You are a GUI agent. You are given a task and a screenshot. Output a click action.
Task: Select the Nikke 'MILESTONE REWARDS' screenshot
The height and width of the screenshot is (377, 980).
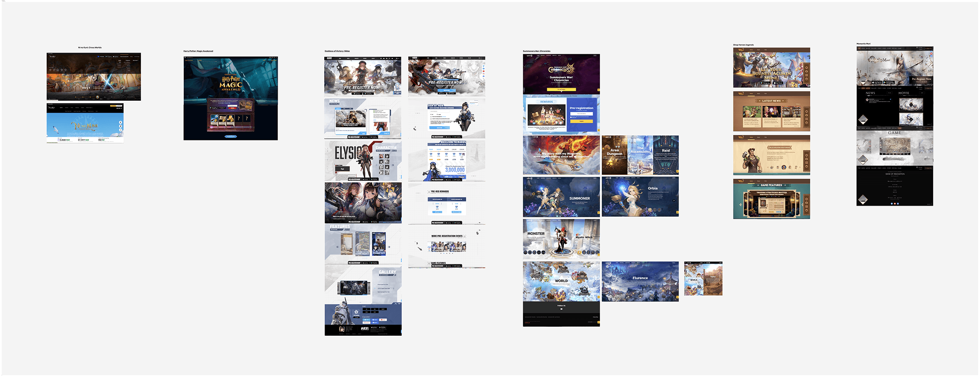(447, 161)
